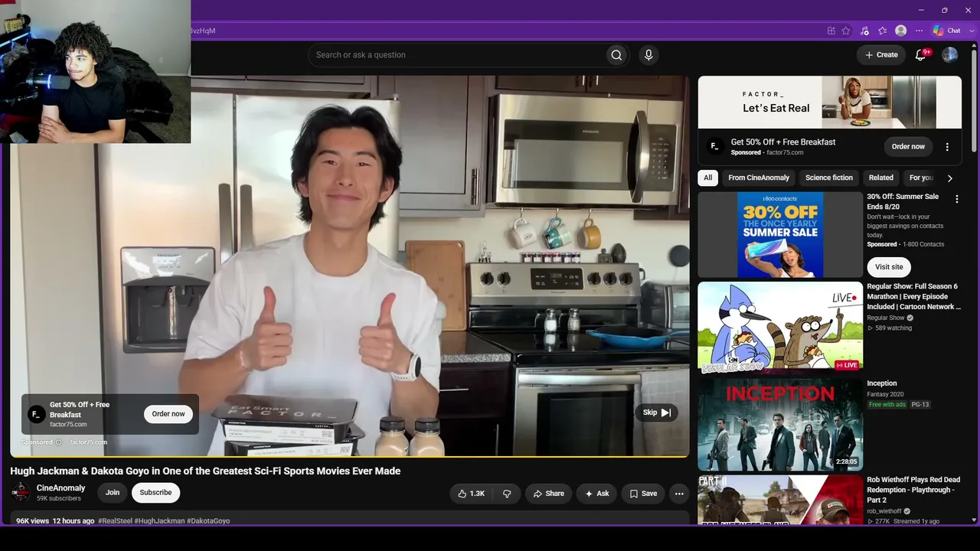The image size is (980, 551).
Task: Open the factor75.com link below Sponsored
Action: point(88,442)
